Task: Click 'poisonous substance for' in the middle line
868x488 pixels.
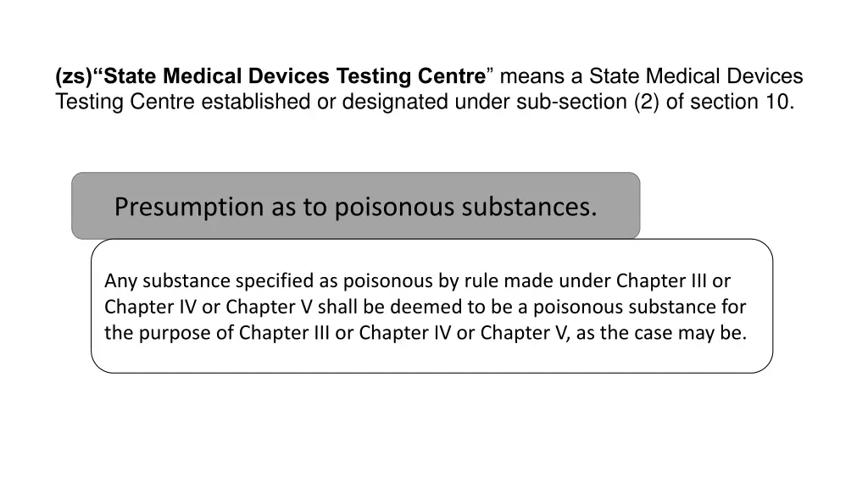Action: [x=639, y=307]
